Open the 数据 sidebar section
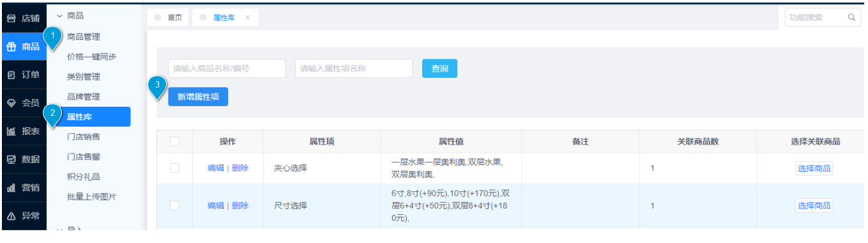Viewport: 868px width, 243px height. (23, 159)
